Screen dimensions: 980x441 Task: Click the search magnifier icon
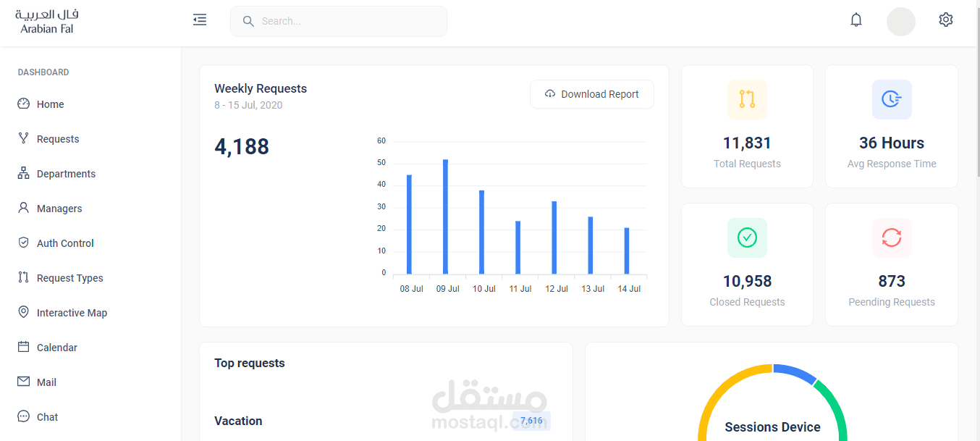click(x=248, y=22)
